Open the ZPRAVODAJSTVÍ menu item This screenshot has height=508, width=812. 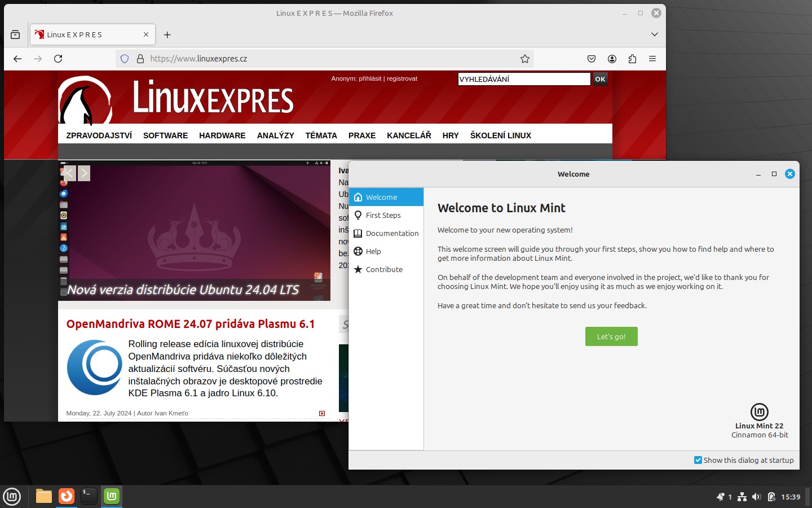point(99,135)
